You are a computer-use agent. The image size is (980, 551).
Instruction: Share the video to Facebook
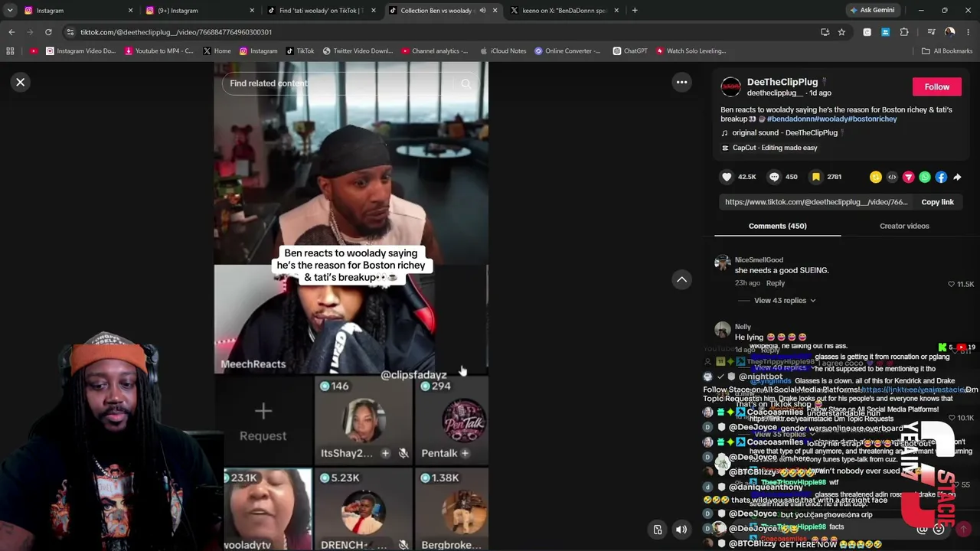click(x=941, y=177)
